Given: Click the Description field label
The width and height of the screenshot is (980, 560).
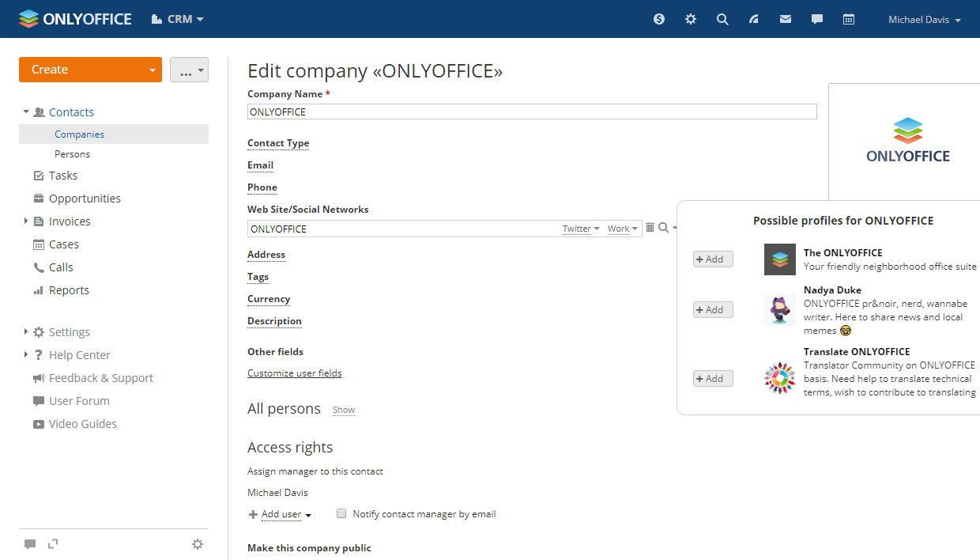Looking at the screenshot, I should pyautogui.click(x=275, y=321).
